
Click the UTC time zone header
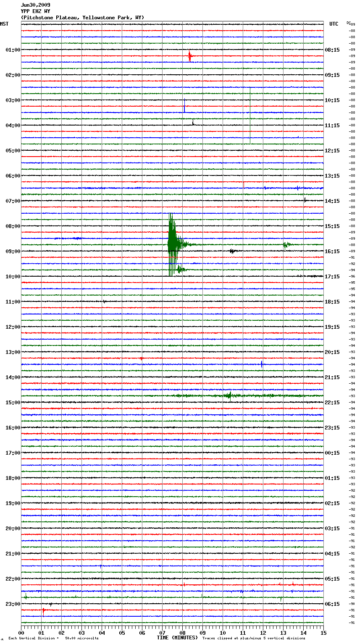(333, 24)
